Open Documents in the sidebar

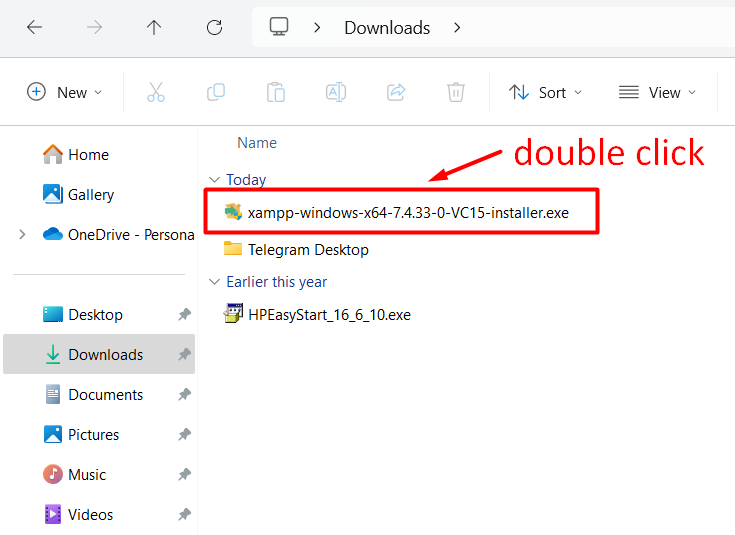(93, 394)
